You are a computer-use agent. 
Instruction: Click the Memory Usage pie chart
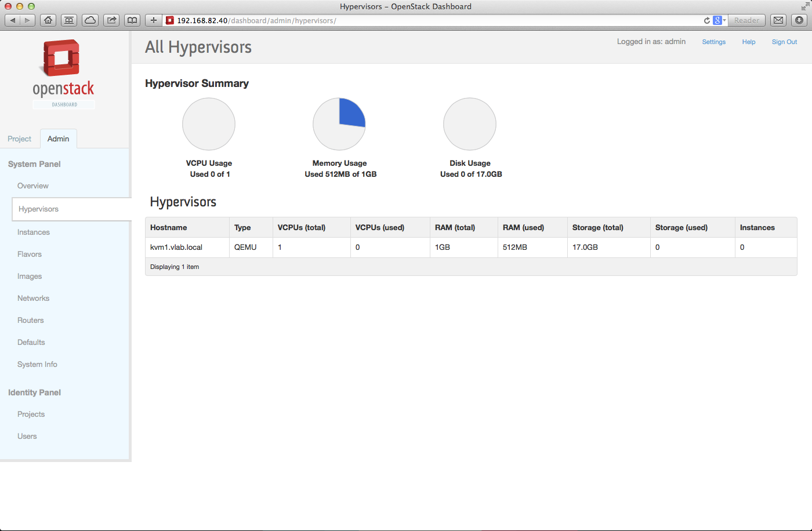339,124
